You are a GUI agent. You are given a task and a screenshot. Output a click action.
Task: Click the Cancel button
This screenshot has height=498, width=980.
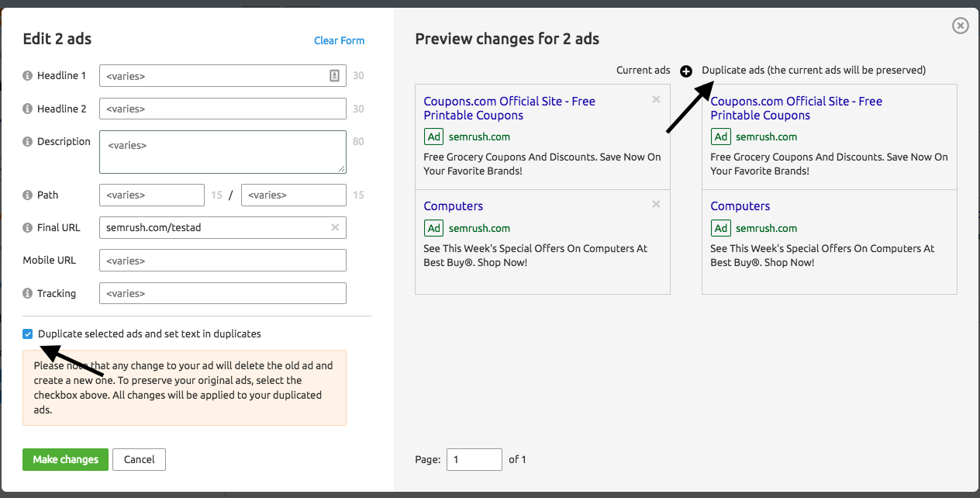pyautogui.click(x=139, y=459)
